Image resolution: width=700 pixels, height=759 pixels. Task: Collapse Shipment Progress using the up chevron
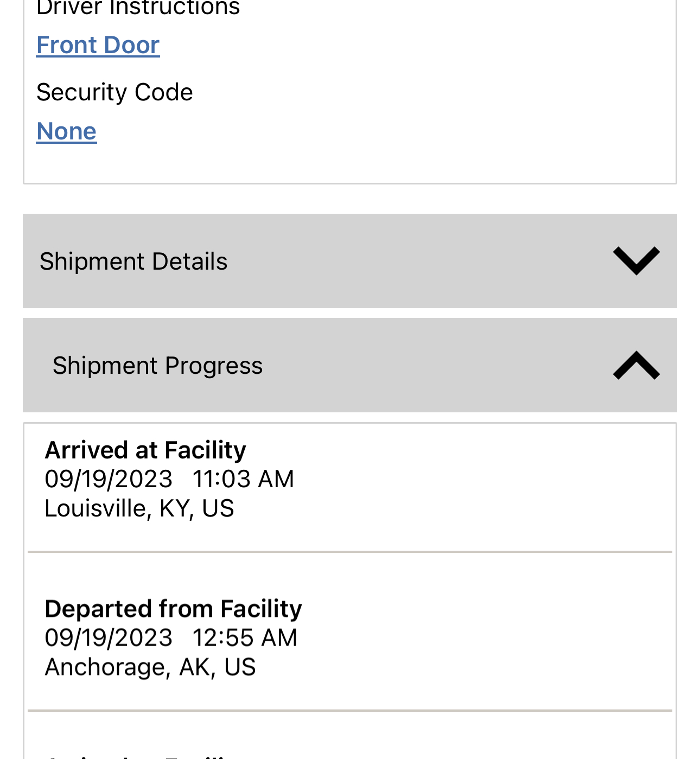636,365
